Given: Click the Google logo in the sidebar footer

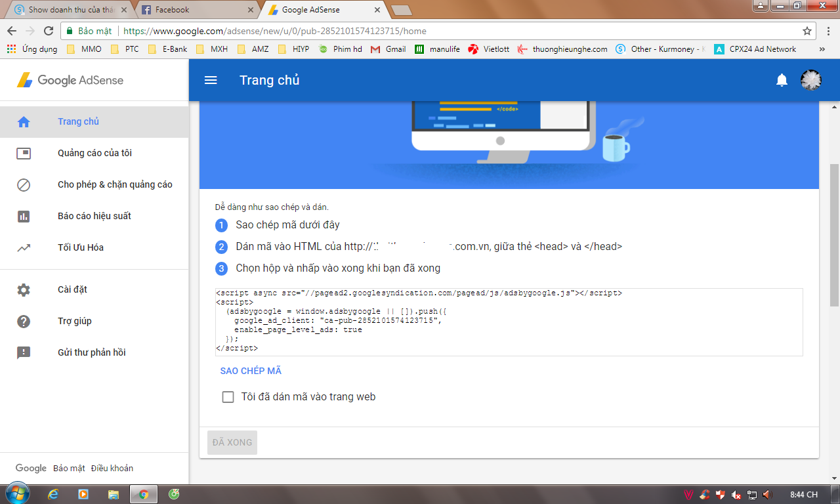Looking at the screenshot, I should (31, 468).
